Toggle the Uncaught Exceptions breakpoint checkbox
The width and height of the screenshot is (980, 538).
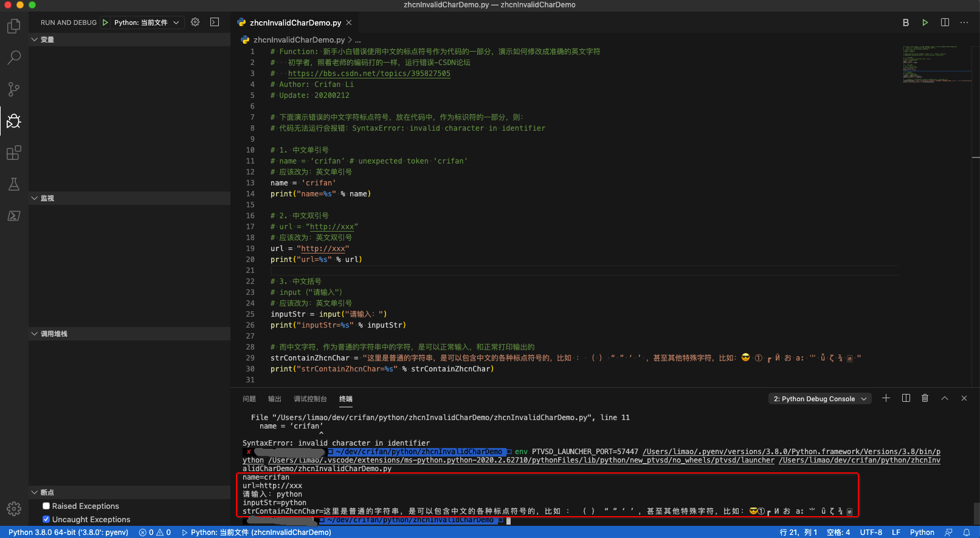46,519
